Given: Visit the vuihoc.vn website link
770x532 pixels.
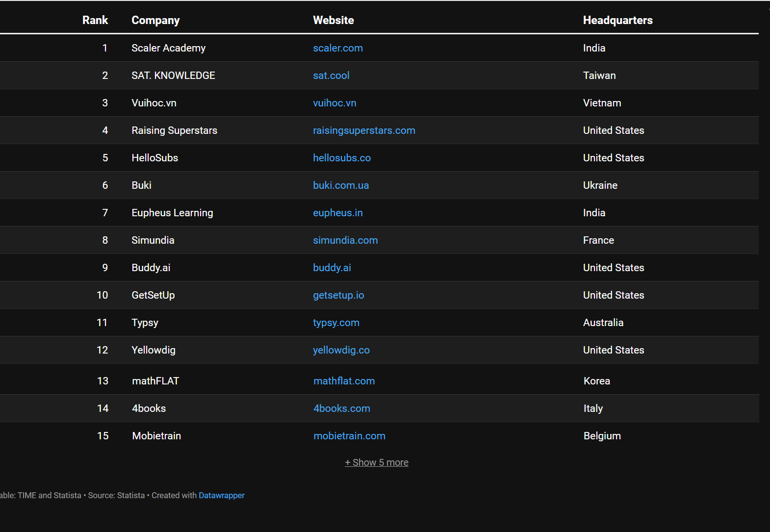Looking at the screenshot, I should click(x=334, y=103).
